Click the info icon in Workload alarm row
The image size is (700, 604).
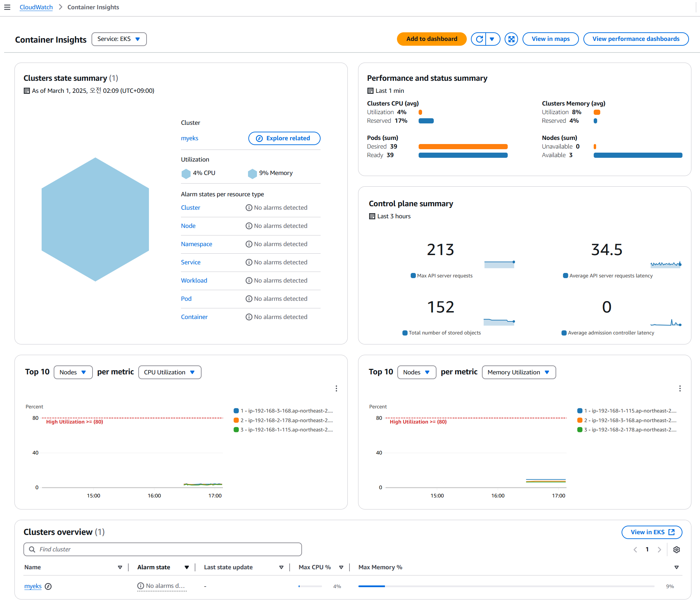[249, 281]
